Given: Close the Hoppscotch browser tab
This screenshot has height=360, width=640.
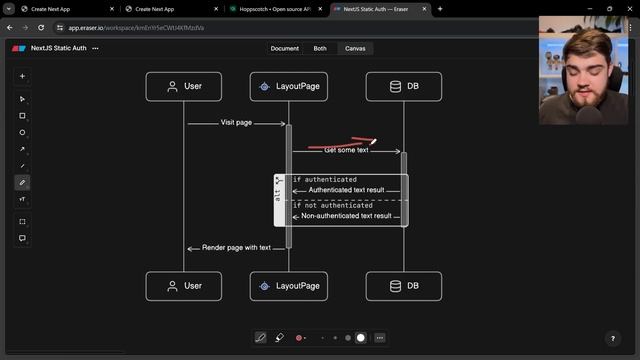Looking at the screenshot, I should pos(320,9).
